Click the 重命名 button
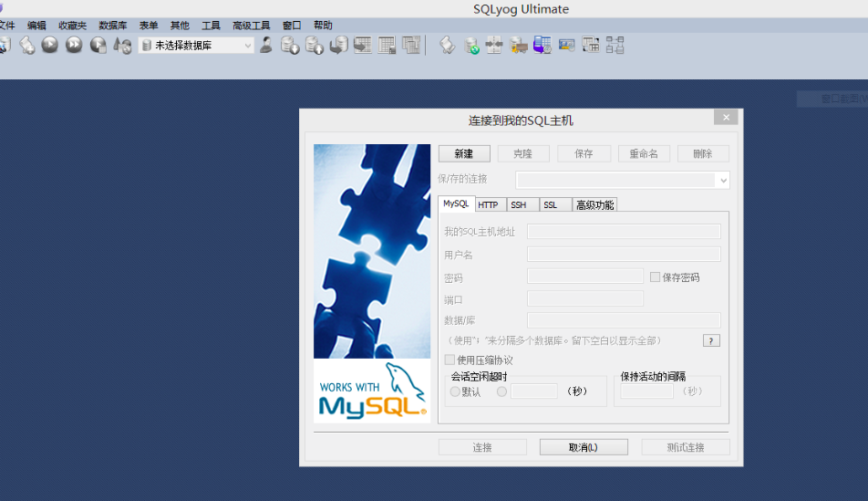Screen dimensions: 868x501 pyautogui.click(x=644, y=153)
